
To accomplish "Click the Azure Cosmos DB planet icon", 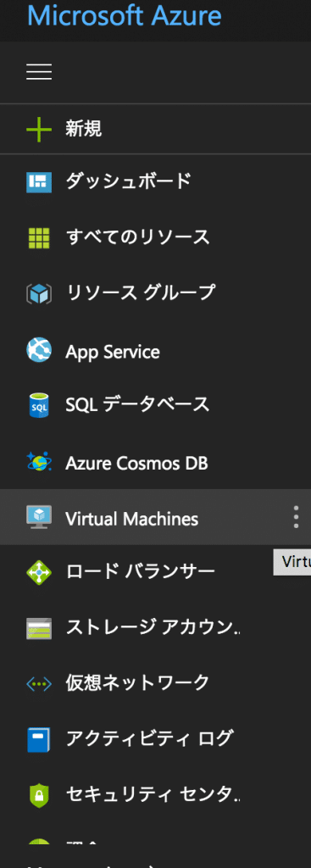I will pyautogui.click(x=39, y=463).
